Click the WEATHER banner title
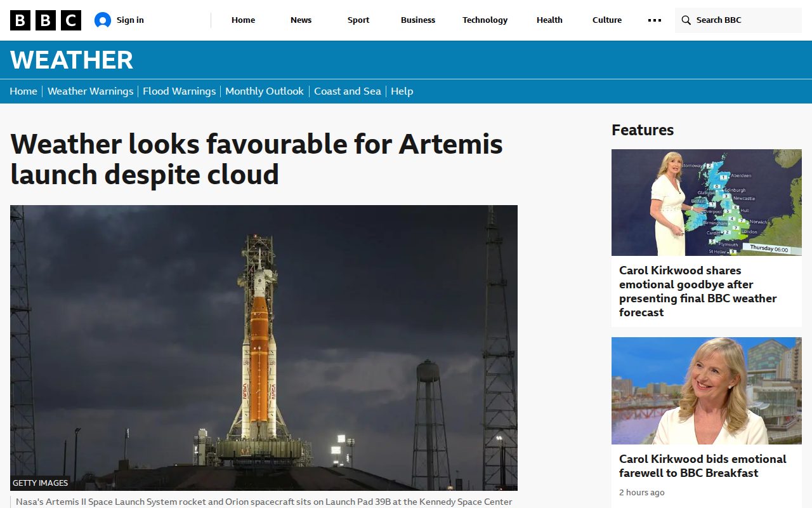This screenshot has height=508, width=812. click(72, 60)
